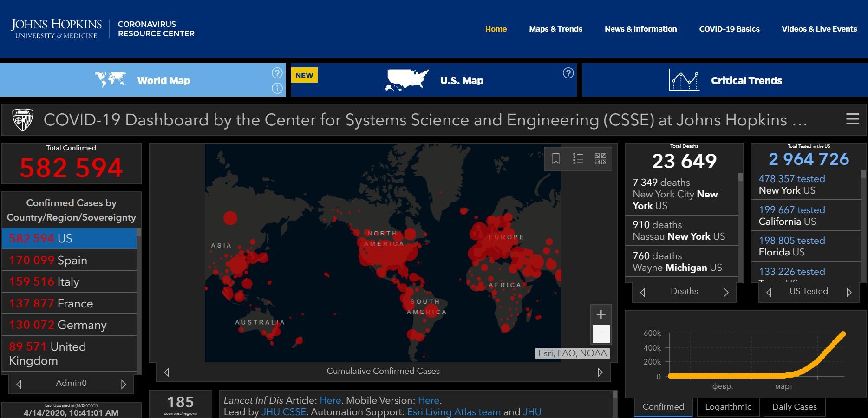This screenshot has width=868, height=418.
Task: Click the U.S. silhouette map icon
Action: click(x=407, y=80)
